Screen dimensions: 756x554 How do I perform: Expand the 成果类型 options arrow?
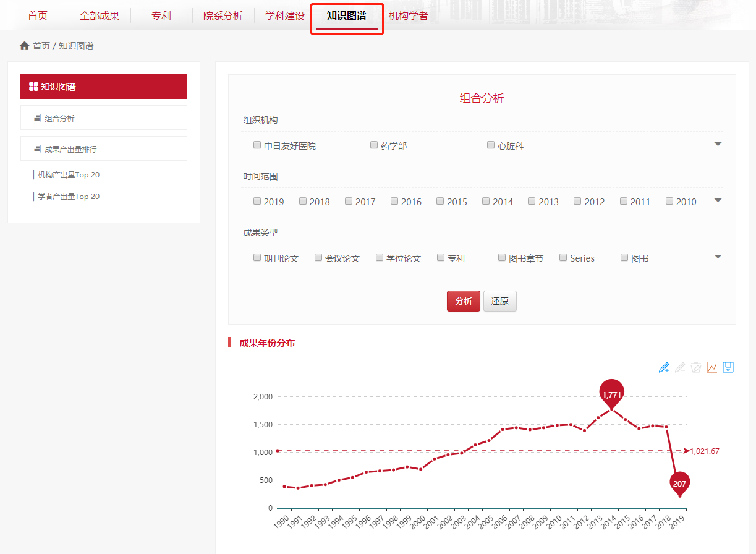(718, 257)
